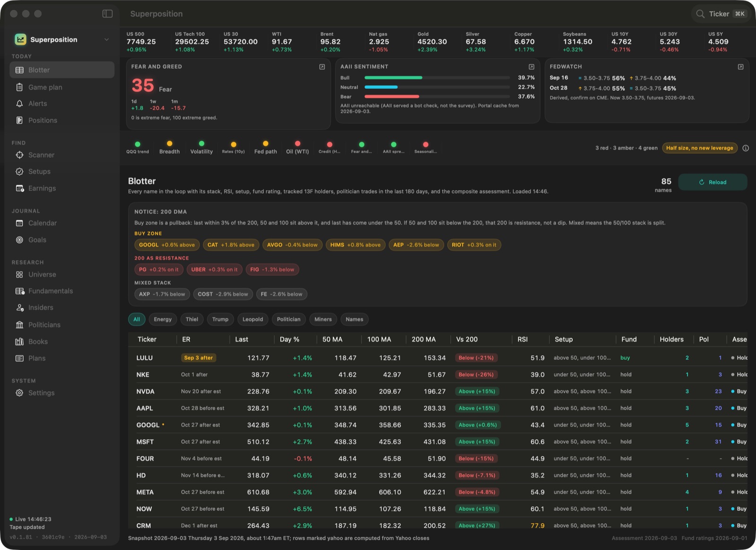Viewport: 756px width, 550px height.
Task: Click the Goals target icon
Action: [19, 240]
